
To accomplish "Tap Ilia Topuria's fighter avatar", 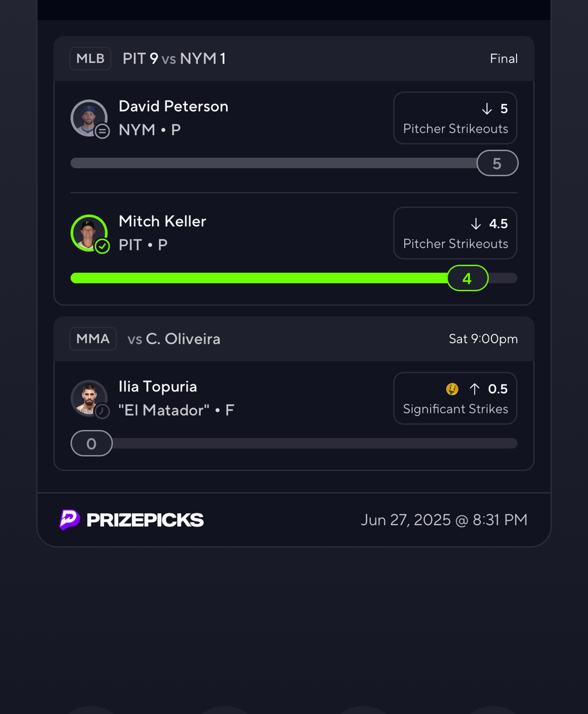I will [89, 398].
